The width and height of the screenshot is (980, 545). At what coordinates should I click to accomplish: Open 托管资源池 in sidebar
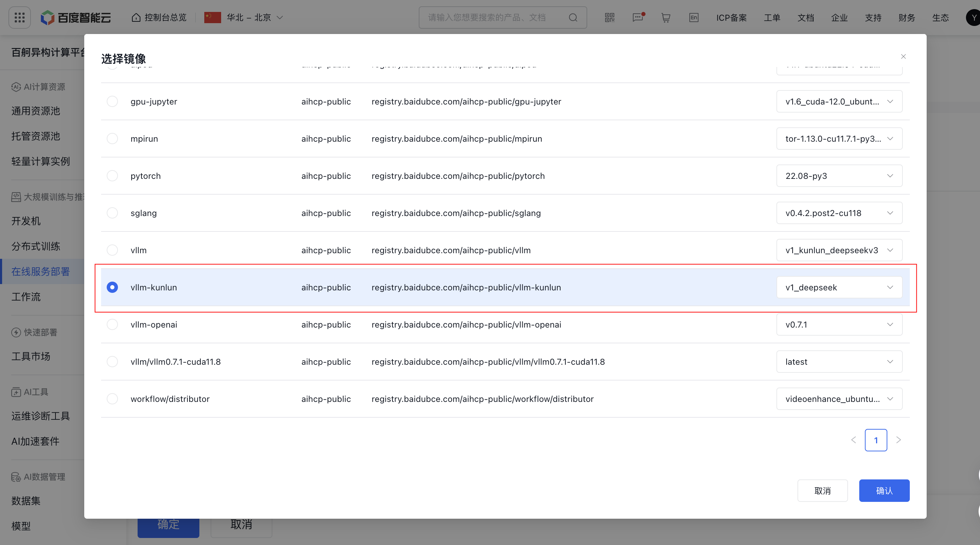(x=36, y=136)
